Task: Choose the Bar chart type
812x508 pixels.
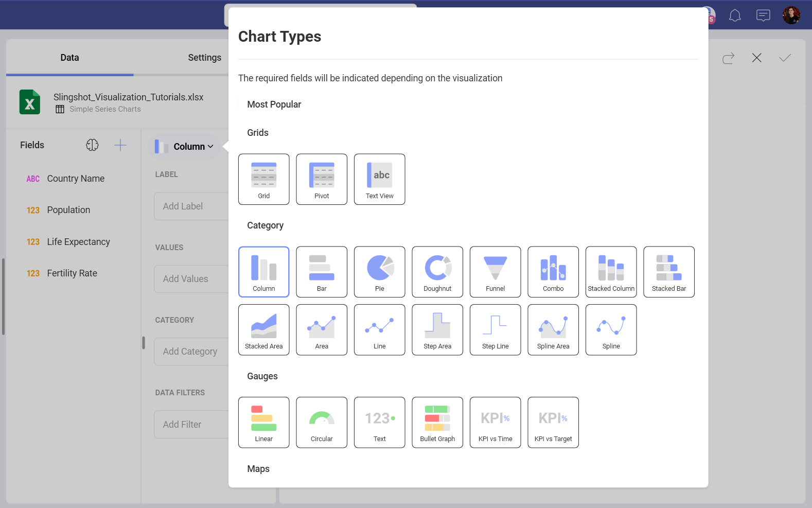Action: pos(322,272)
